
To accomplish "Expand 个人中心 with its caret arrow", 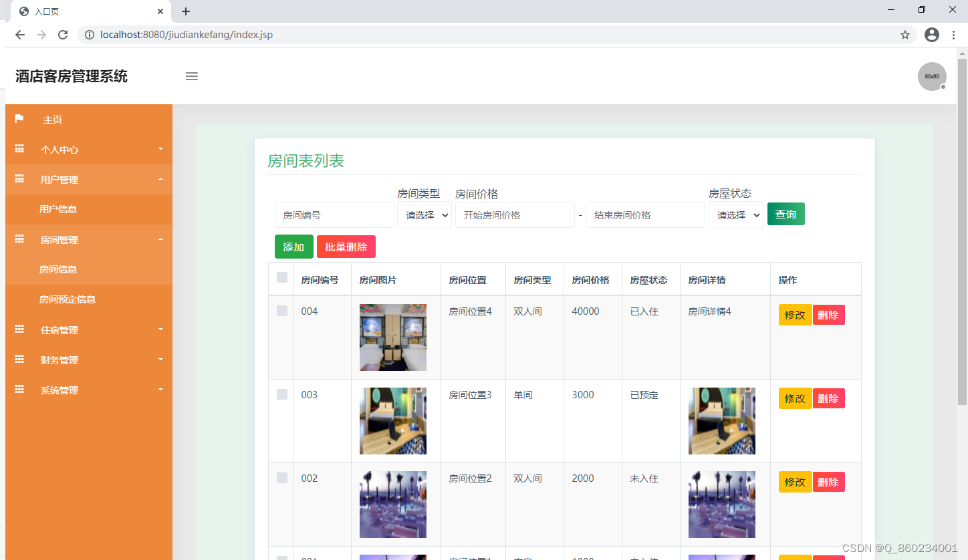I will 160,149.
